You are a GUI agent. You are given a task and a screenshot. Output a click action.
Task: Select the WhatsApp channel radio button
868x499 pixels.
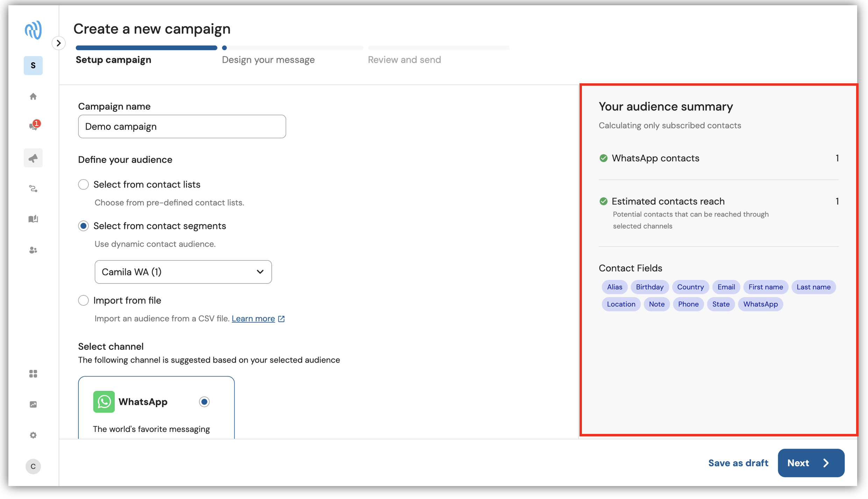pyautogui.click(x=204, y=402)
